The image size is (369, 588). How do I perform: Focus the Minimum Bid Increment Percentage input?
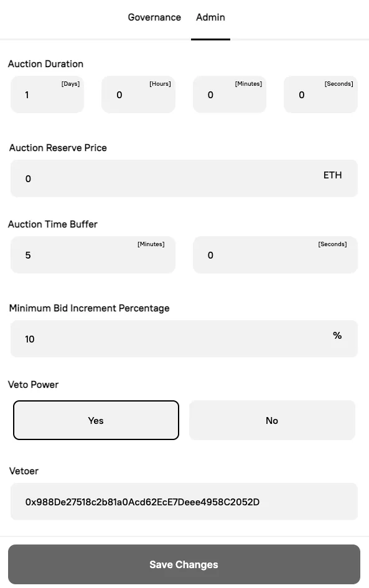pyautogui.click(x=184, y=339)
